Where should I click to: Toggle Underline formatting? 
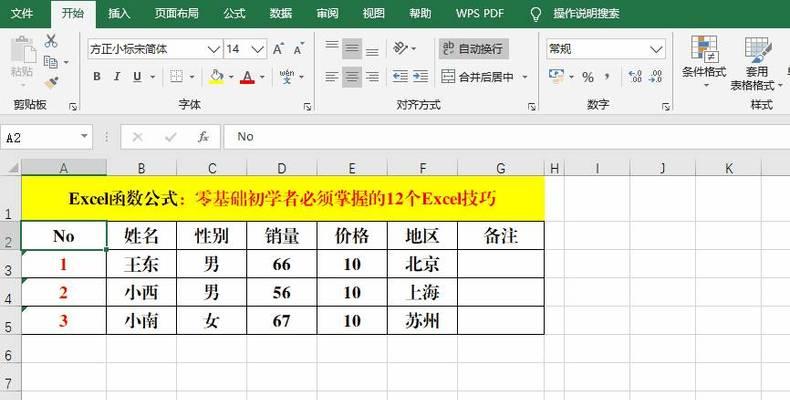137,77
